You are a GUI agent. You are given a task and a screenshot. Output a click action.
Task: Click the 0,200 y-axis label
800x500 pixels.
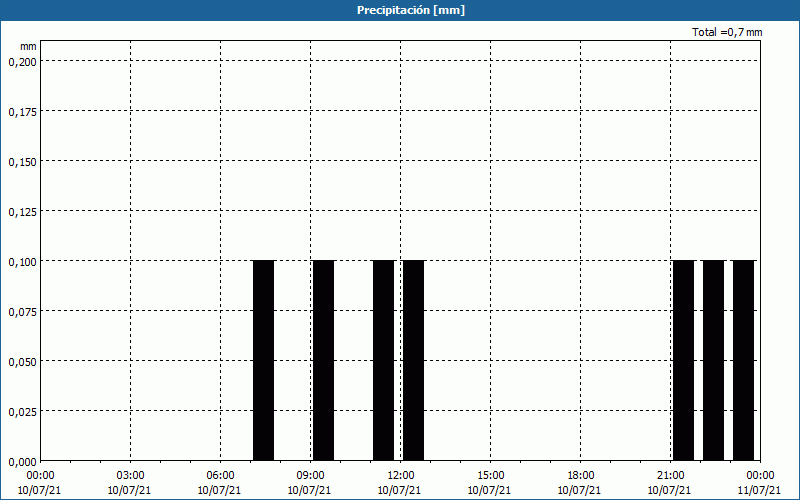pyautogui.click(x=22, y=62)
